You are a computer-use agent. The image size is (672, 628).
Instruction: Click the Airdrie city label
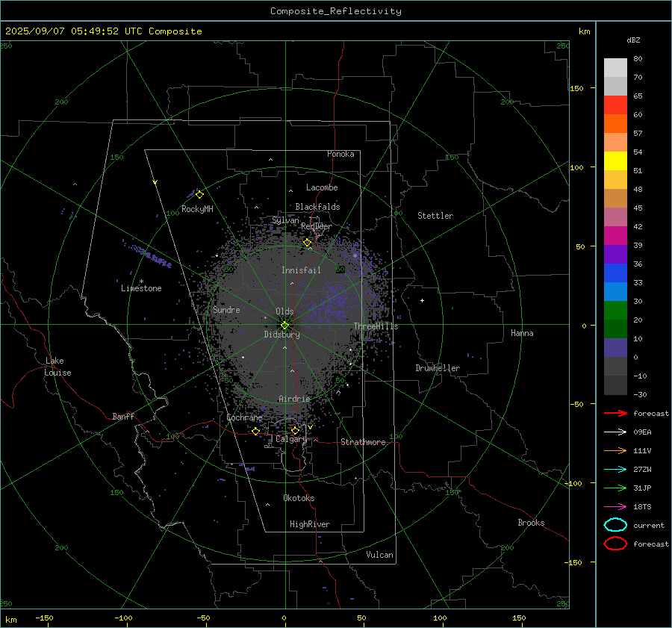[x=294, y=399]
